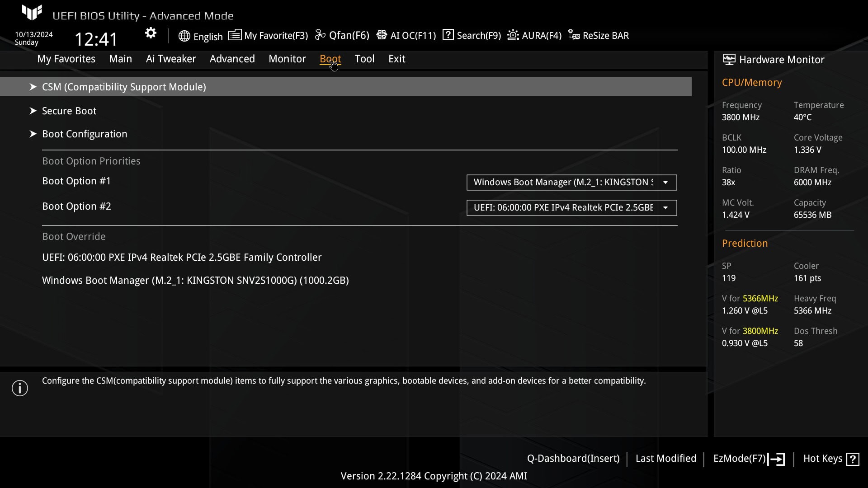Viewport: 868px width, 488px height.
Task: Boot override to Windows Boot Manager KINGSTON
Action: (195, 280)
